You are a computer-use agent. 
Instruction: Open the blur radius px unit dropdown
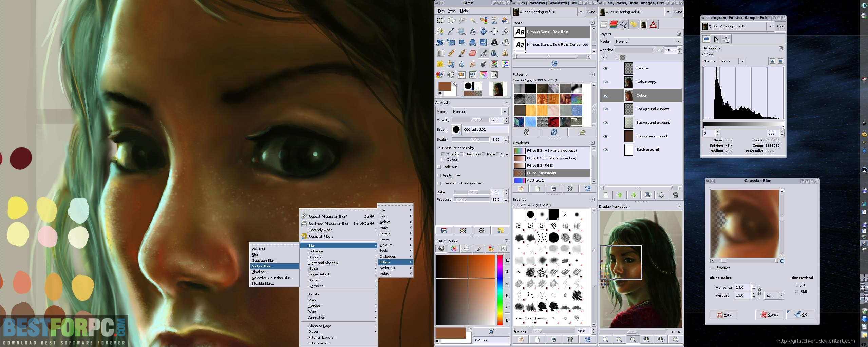[774, 295]
